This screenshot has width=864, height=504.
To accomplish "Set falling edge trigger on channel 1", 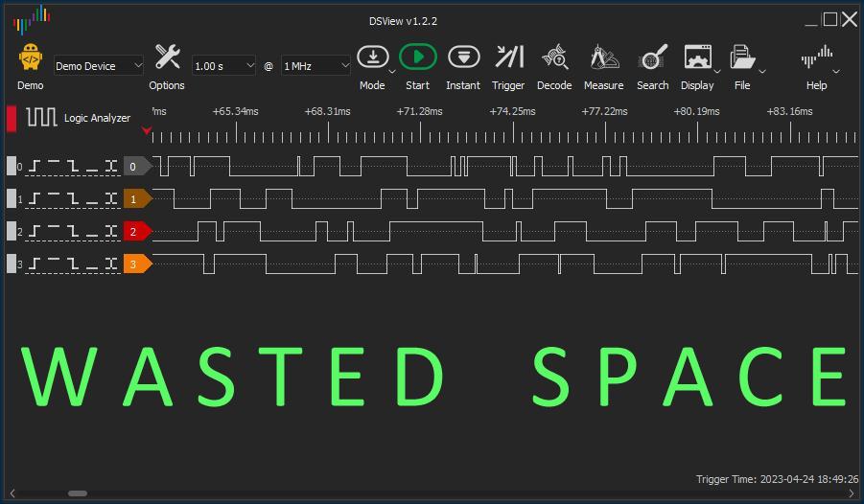I will click(73, 199).
